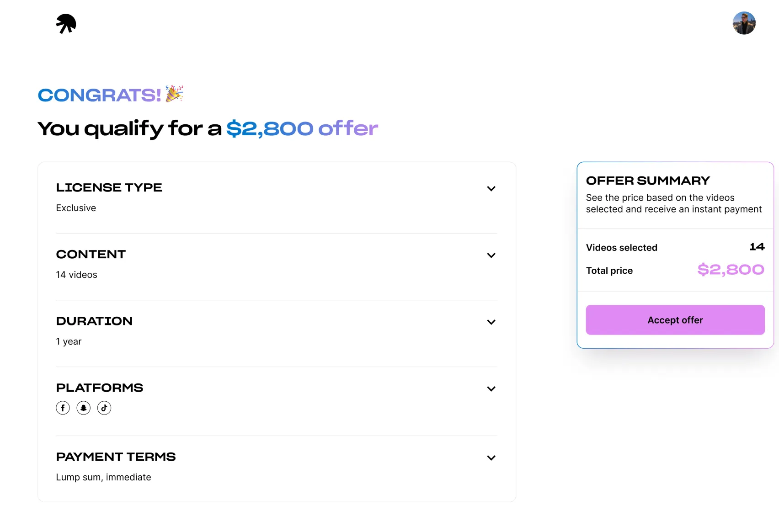Click the Videos selected count 14
Viewport: 779px width, 532px height.
[757, 247]
